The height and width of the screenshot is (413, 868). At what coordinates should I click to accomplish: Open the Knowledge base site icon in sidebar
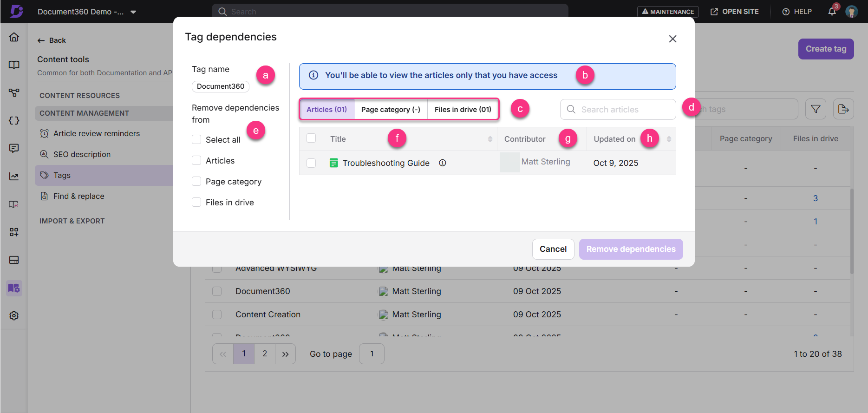14,204
